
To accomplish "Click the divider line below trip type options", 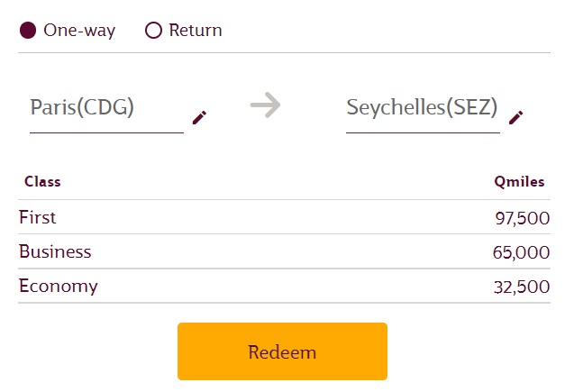I will click(x=284, y=52).
